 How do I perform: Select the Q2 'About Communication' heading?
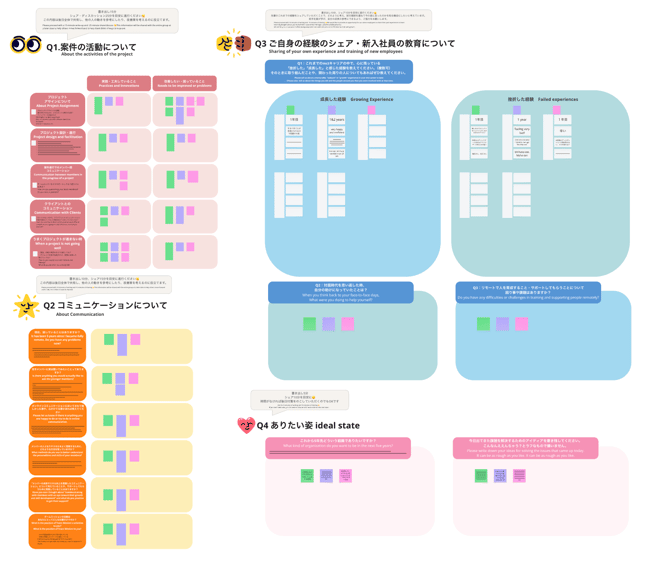pos(105,307)
